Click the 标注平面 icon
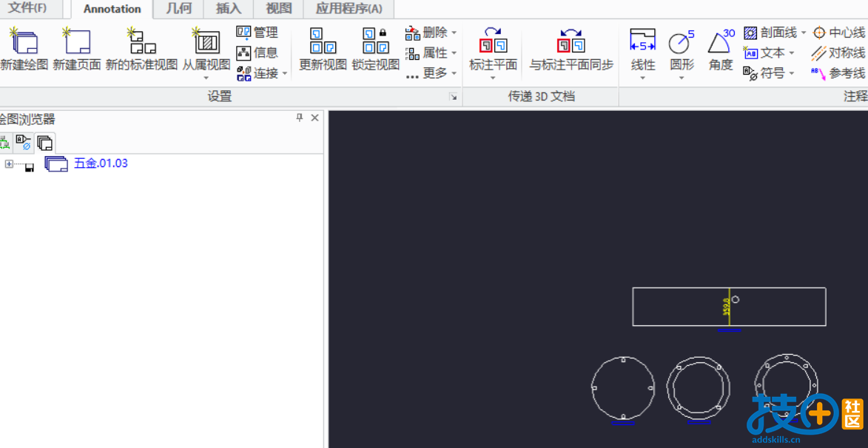868x448 pixels. click(493, 40)
